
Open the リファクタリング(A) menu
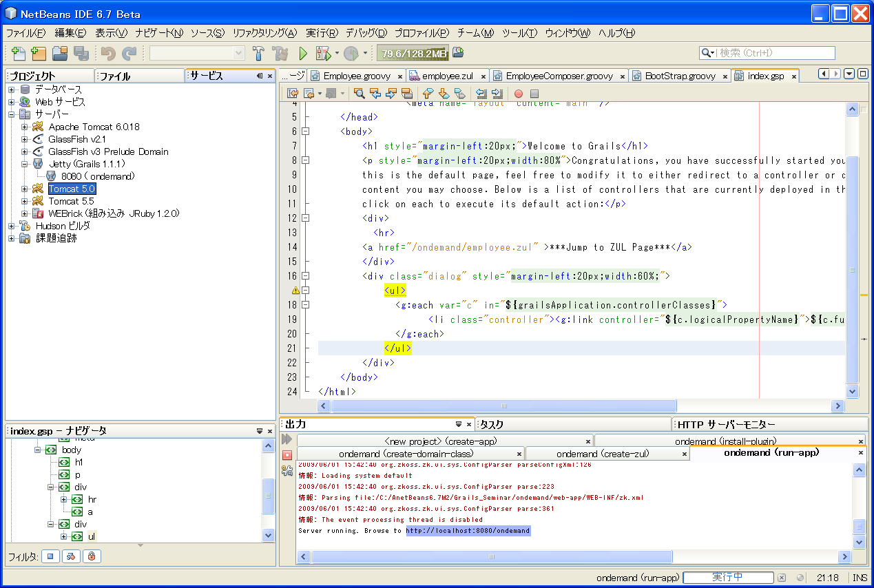coord(264,32)
